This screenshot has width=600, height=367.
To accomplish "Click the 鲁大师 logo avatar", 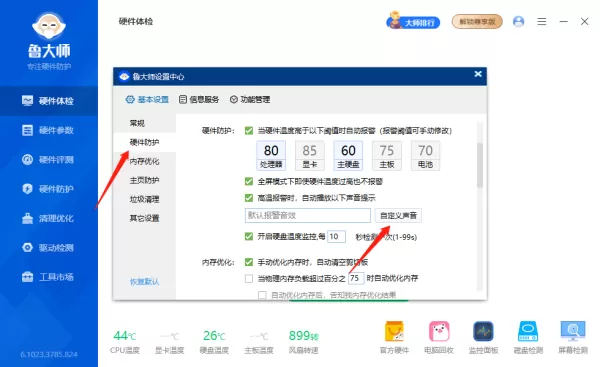I will [49, 26].
